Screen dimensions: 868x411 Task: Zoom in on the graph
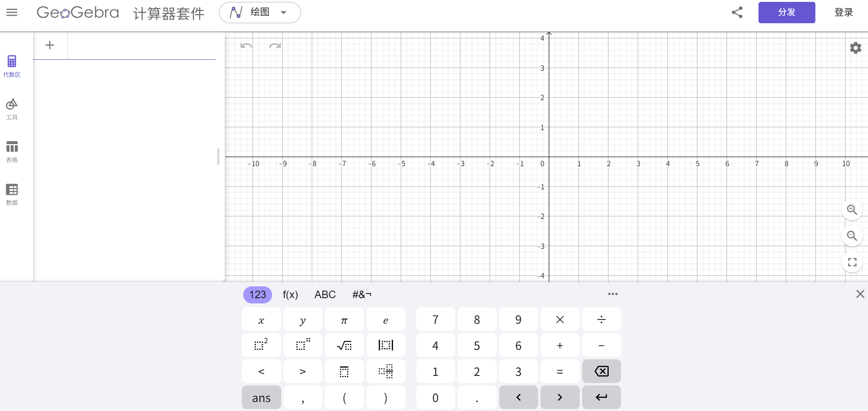[x=852, y=210]
